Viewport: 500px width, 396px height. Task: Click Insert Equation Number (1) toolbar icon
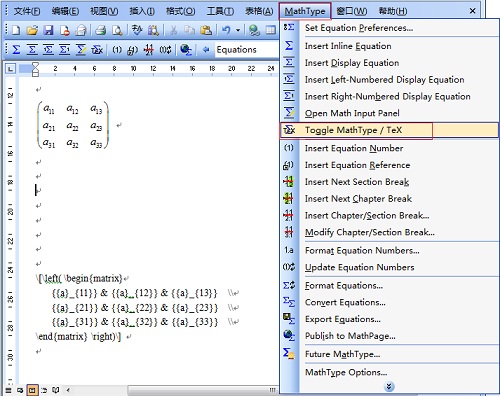click(x=117, y=50)
